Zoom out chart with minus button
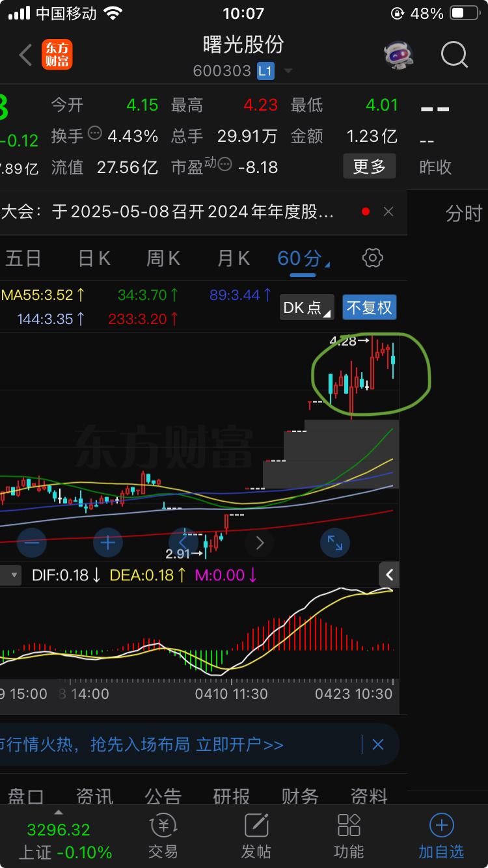Screen dimensions: 488x868 [32, 542]
